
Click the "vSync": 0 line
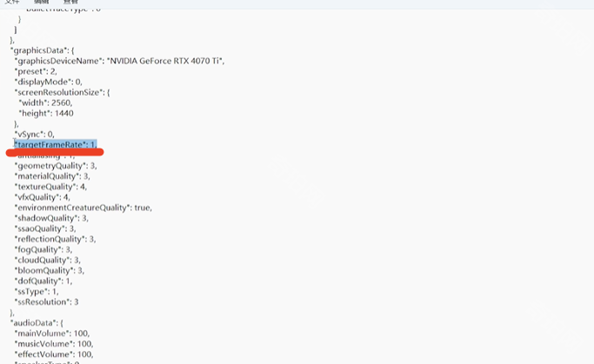[35, 134]
